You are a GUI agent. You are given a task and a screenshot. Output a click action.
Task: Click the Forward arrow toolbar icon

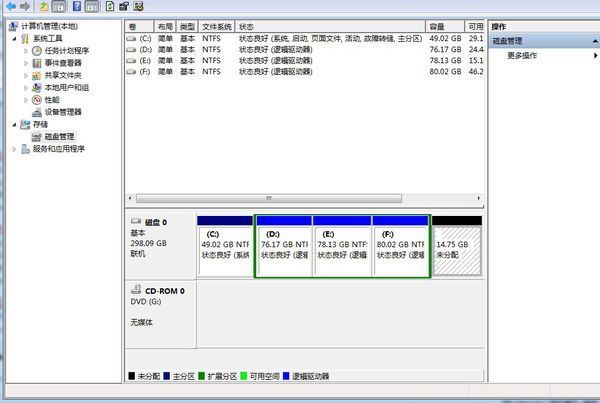24,6
